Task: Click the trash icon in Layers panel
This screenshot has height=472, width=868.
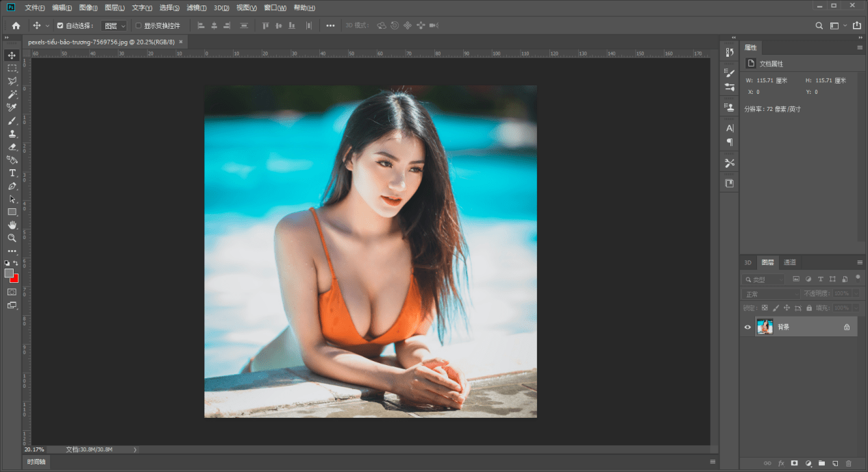Action: [x=848, y=464]
